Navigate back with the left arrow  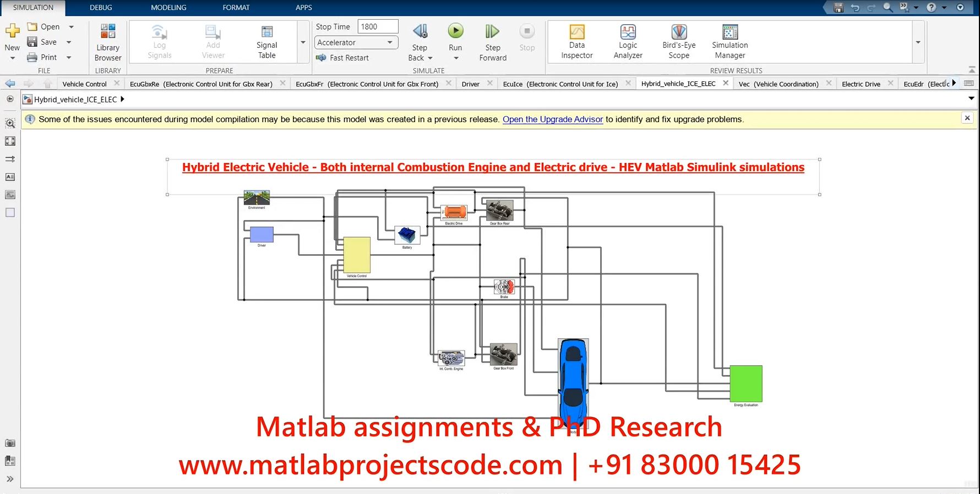[x=10, y=84]
